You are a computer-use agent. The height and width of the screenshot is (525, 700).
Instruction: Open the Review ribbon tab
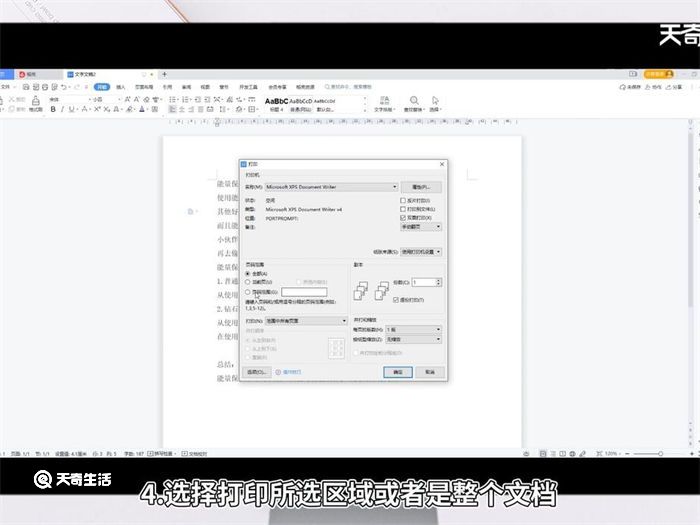click(187, 87)
